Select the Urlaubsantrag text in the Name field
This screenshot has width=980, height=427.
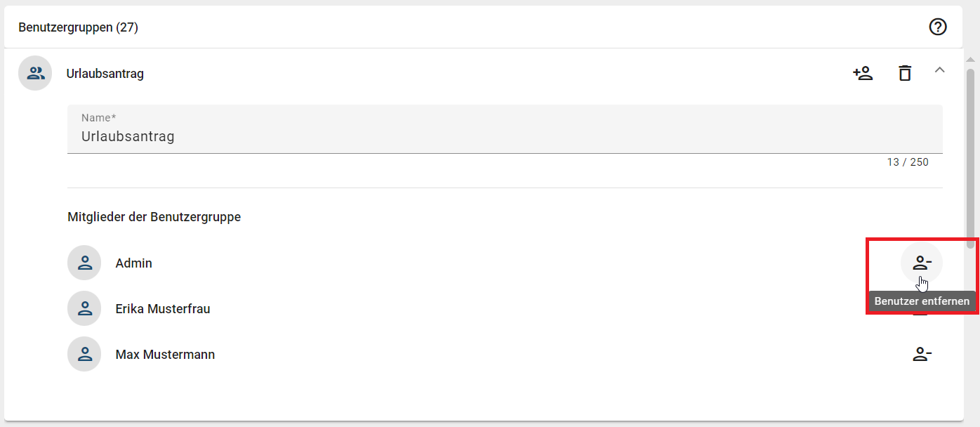click(x=127, y=136)
